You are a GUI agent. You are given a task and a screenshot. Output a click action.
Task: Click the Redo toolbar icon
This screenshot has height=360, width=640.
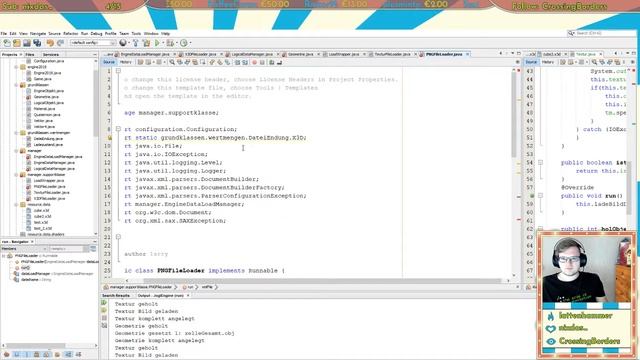pos(60,43)
